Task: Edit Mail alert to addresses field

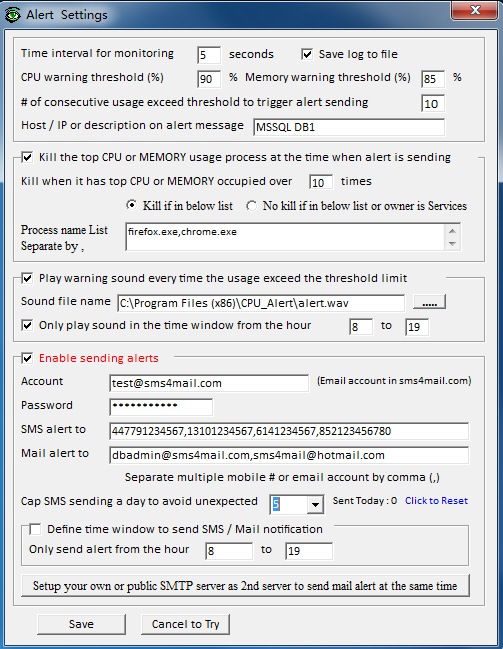Action: [289, 455]
